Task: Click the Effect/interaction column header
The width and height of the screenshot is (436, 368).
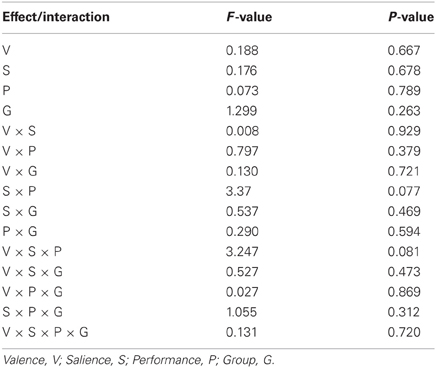Action: 56,17
